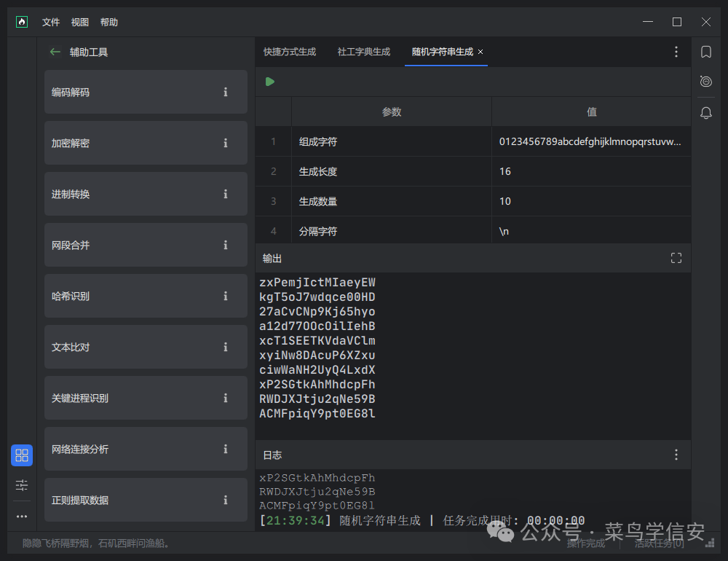This screenshot has width=728, height=561.
Task: Go back using the 辅助工具 arrow
Action: [55, 52]
